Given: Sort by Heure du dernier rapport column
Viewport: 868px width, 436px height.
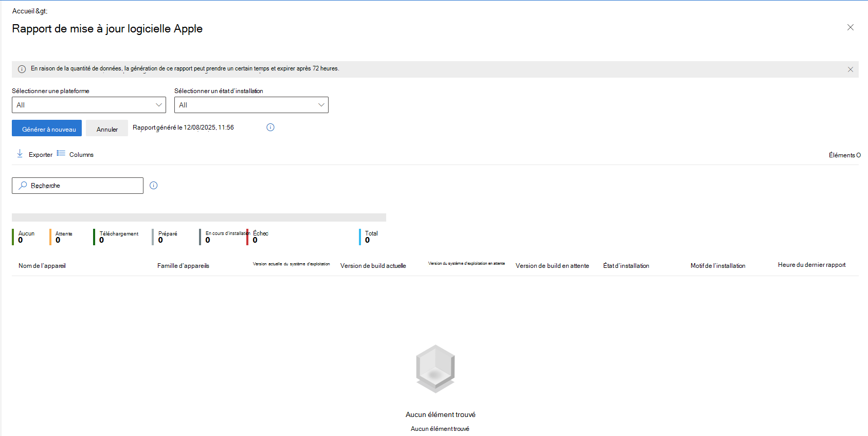Looking at the screenshot, I should [811, 265].
